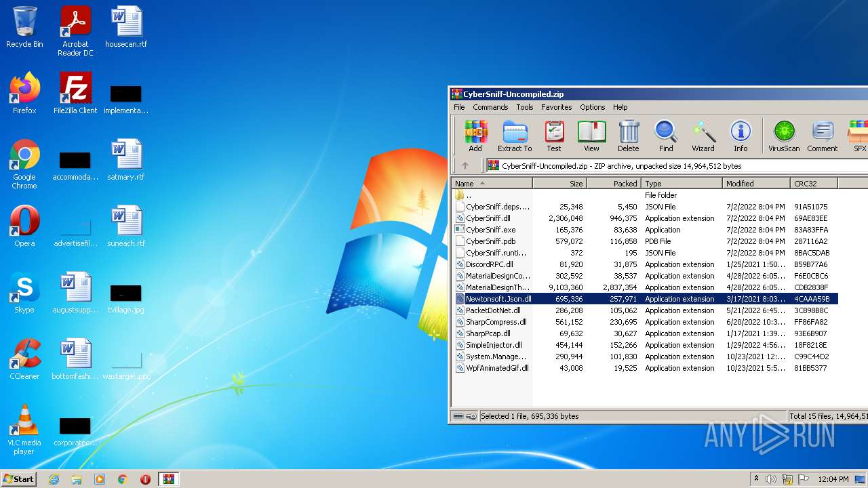Open the Options menu
This screenshot has height=488, width=868.
point(592,107)
